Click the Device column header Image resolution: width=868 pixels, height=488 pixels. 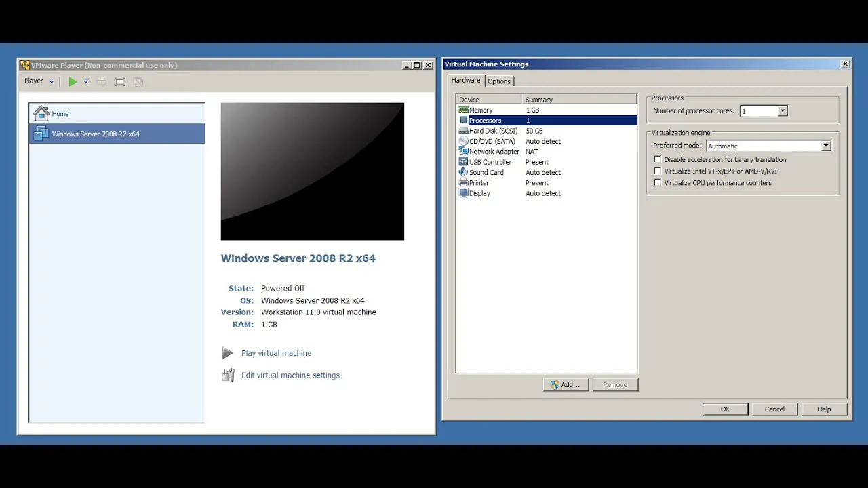tap(489, 100)
